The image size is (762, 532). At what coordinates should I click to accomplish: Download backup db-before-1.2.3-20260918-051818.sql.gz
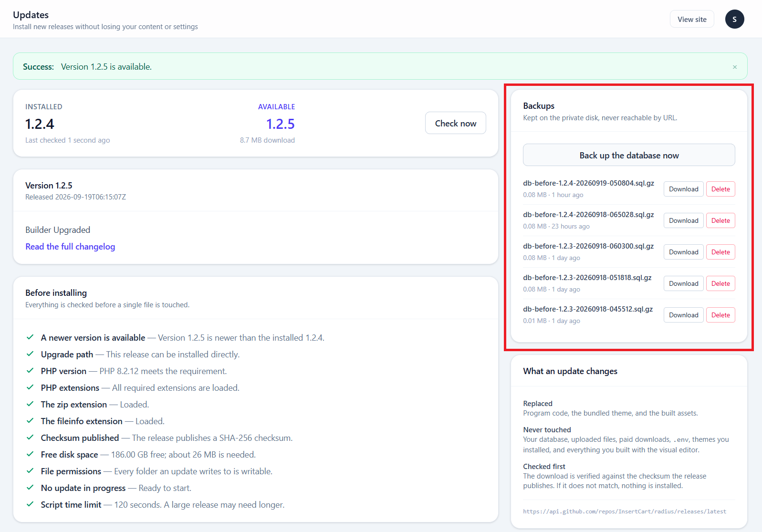click(683, 283)
